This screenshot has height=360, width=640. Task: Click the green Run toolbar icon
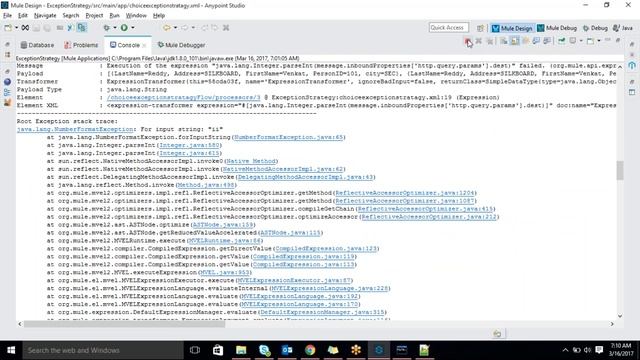pyautogui.click(x=124, y=28)
